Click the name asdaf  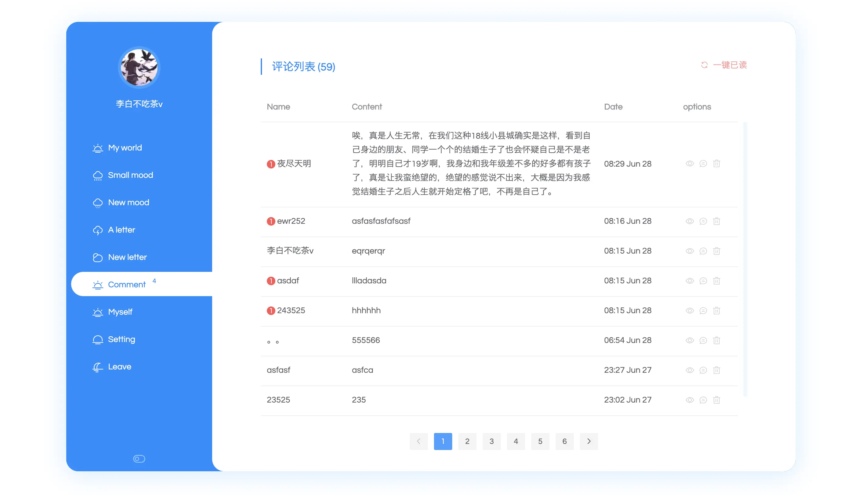[x=288, y=281]
